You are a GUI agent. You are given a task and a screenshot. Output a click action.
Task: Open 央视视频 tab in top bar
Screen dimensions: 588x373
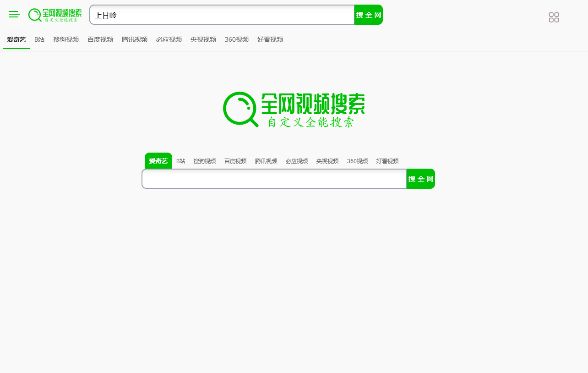click(x=203, y=39)
